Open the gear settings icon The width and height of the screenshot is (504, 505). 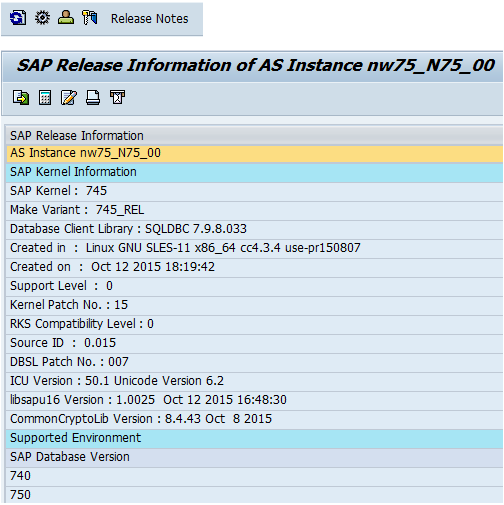tap(42, 18)
